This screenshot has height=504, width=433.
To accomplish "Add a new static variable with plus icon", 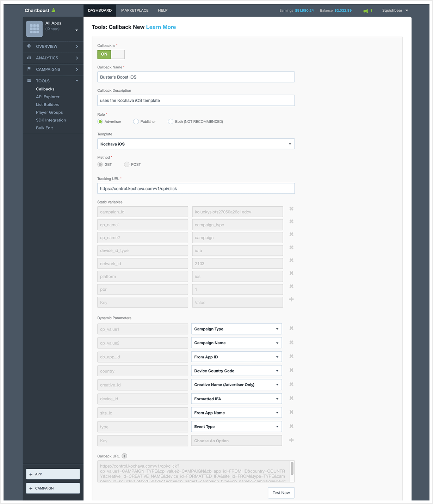I will pos(291,299).
